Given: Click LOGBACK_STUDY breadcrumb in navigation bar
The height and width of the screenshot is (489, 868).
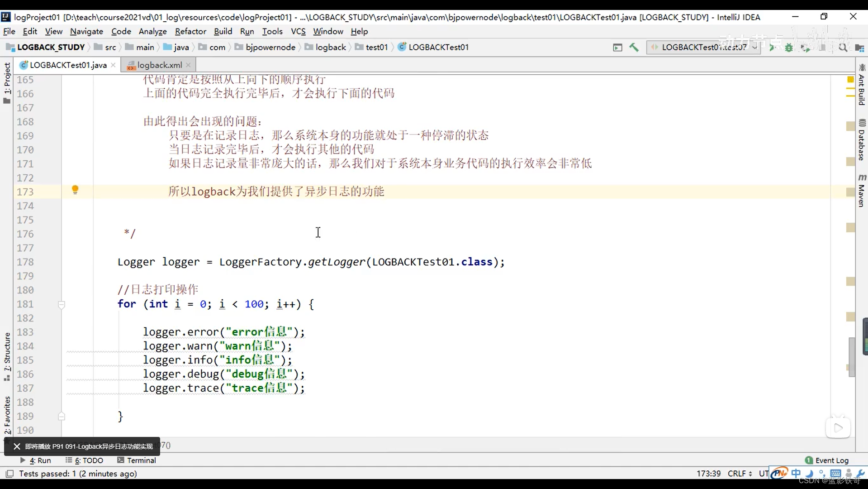Looking at the screenshot, I should point(46,47).
